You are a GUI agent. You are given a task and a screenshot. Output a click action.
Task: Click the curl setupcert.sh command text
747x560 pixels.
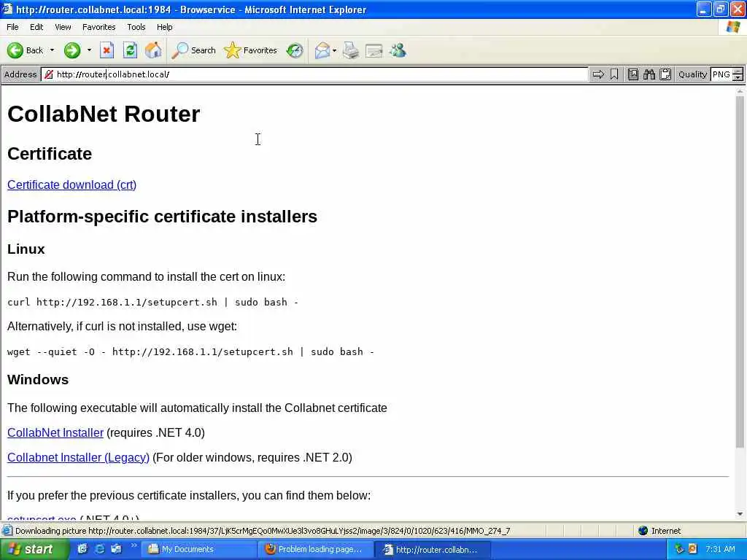coord(152,302)
